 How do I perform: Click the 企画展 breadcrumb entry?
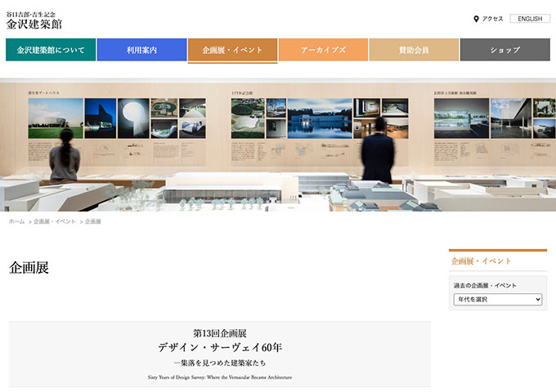tap(93, 221)
